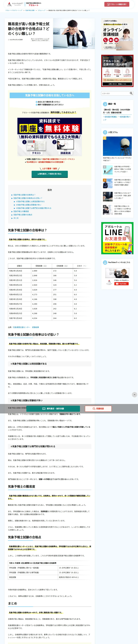Click 受講相談 sticky bar button
Image resolution: width=138 pixels, height=644 pixels.
point(98,409)
